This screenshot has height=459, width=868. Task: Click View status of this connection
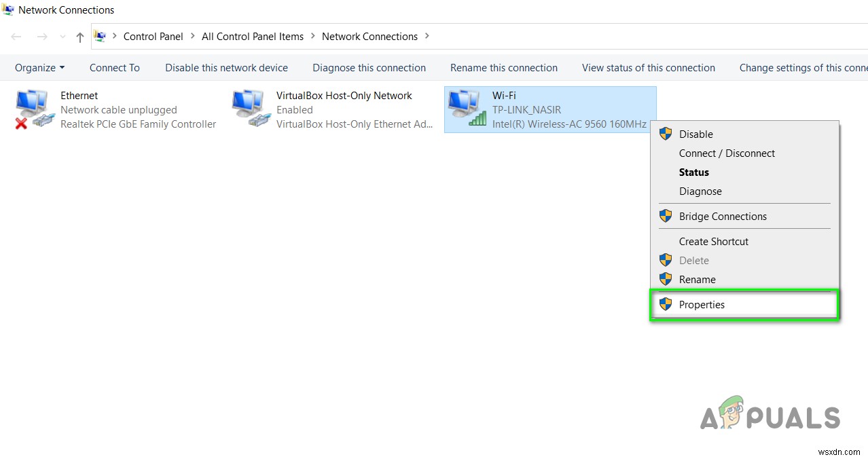pos(648,67)
